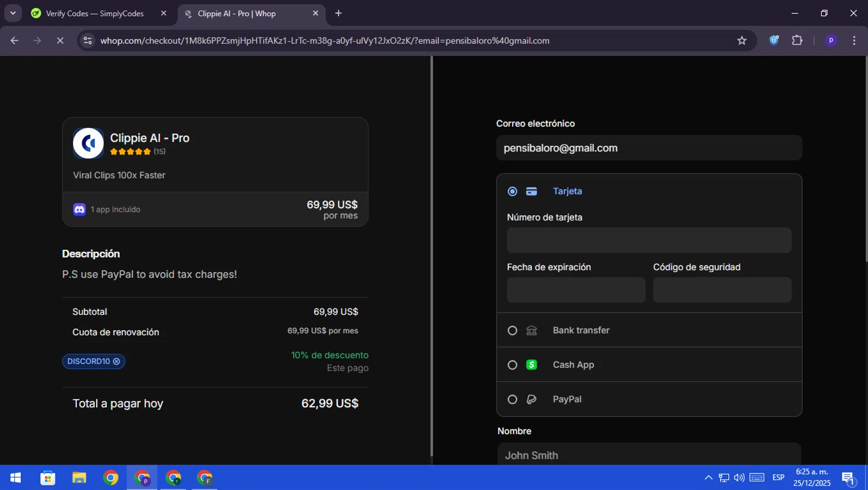Screen dimensions: 868x490
Task: Select the Bank transfer radio button
Action: coord(512,330)
